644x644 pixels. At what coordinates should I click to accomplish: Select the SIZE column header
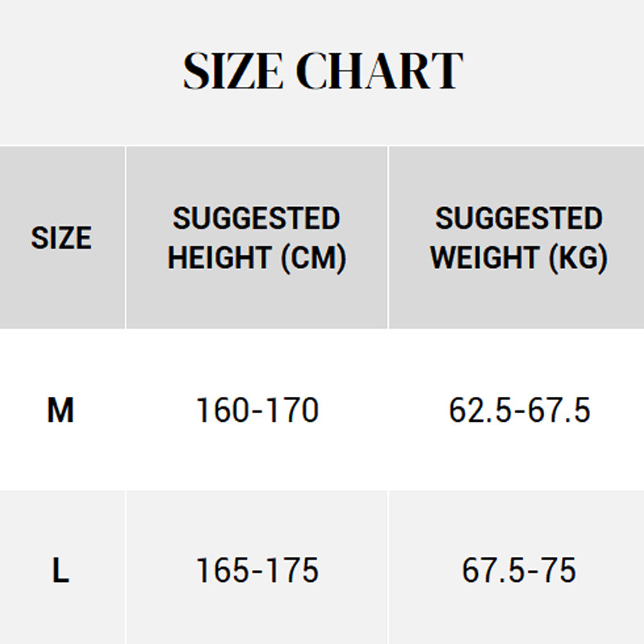[x=62, y=237]
